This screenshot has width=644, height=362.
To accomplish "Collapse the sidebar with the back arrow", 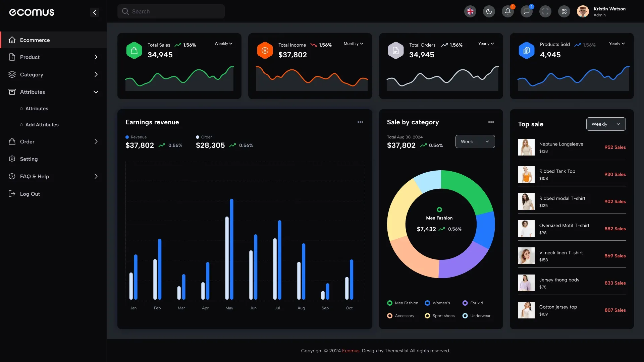I will [94, 12].
